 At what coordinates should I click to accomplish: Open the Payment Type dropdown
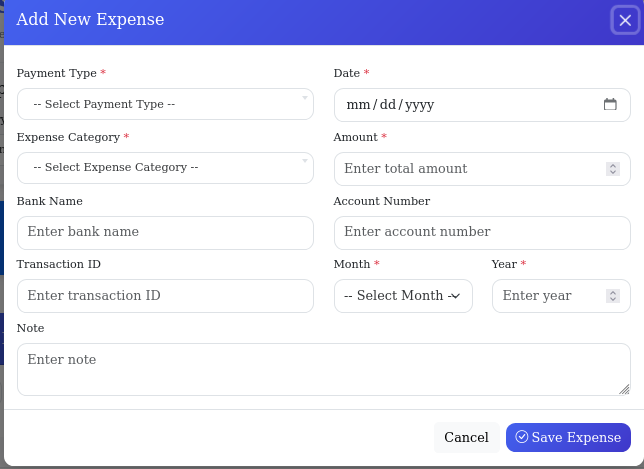(x=165, y=104)
